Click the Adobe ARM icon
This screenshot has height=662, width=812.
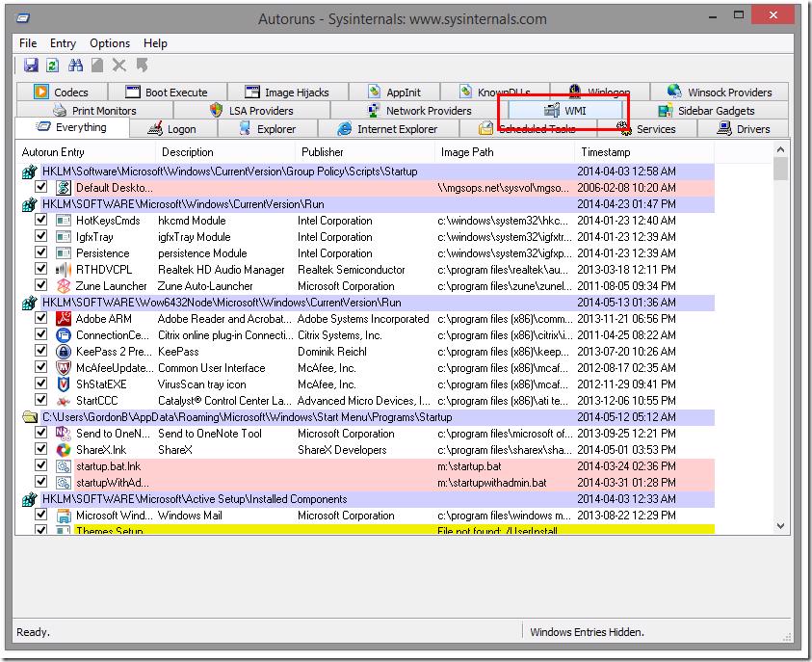(64, 319)
